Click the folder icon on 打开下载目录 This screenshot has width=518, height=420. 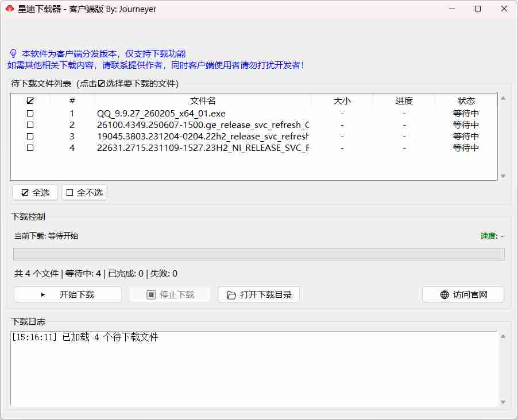click(x=231, y=295)
